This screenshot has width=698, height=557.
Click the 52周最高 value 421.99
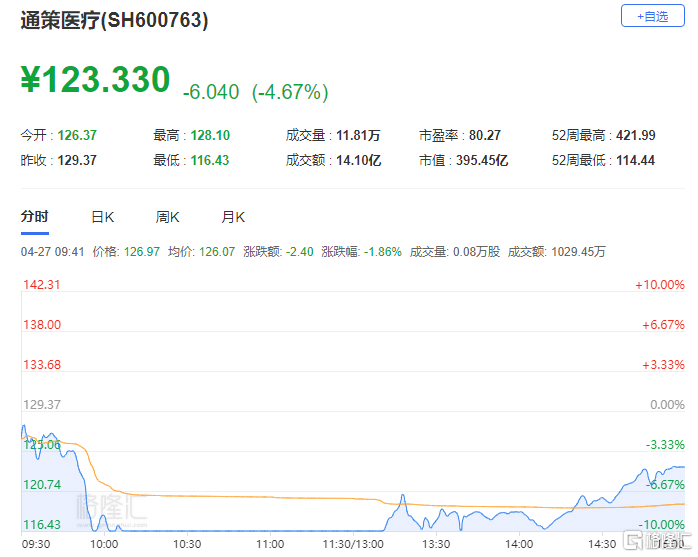636,135
